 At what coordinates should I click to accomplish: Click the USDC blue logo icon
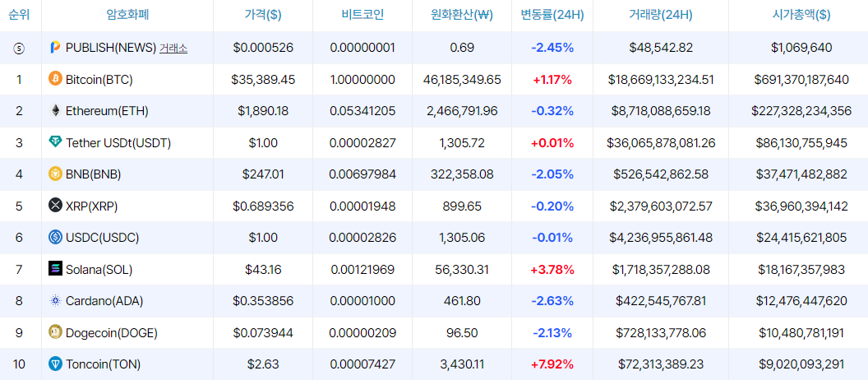(x=55, y=238)
